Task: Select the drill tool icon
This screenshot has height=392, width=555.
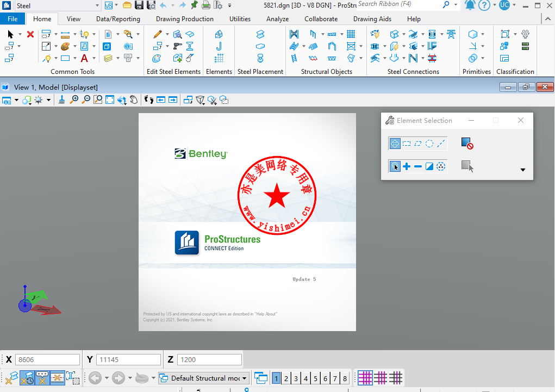Action: [x=178, y=46]
